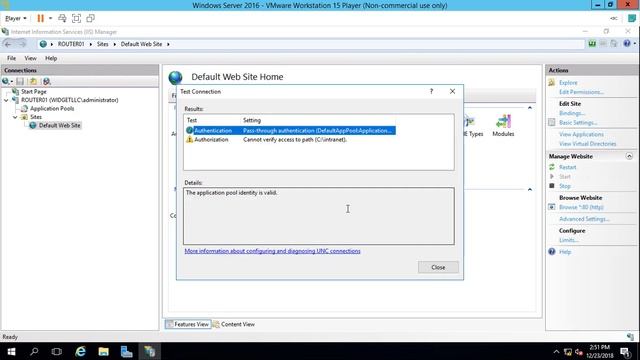Click the Test Connection help question mark
This screenshot has width=640, height=360.
coord(431,91)
